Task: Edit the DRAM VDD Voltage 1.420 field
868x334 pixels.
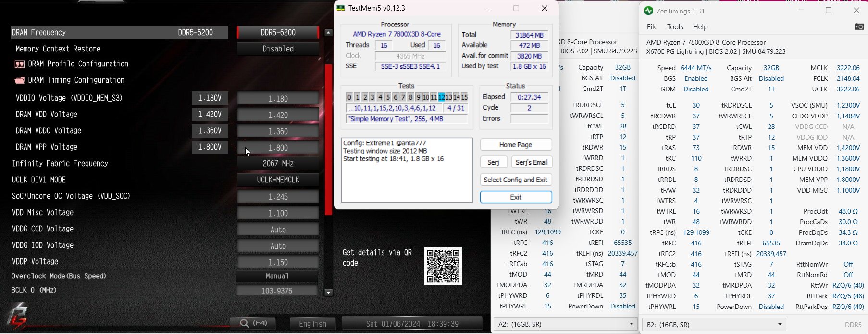Action: tap(278, 115)
